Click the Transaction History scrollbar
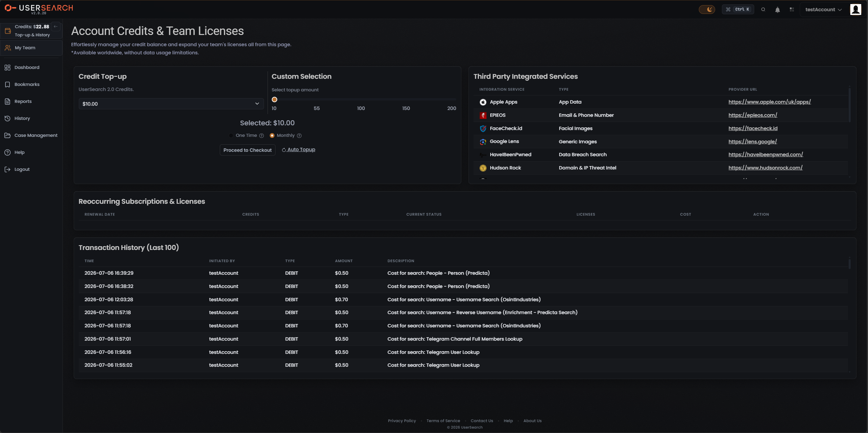The image size is (868, 433). (x=850, y=264)
